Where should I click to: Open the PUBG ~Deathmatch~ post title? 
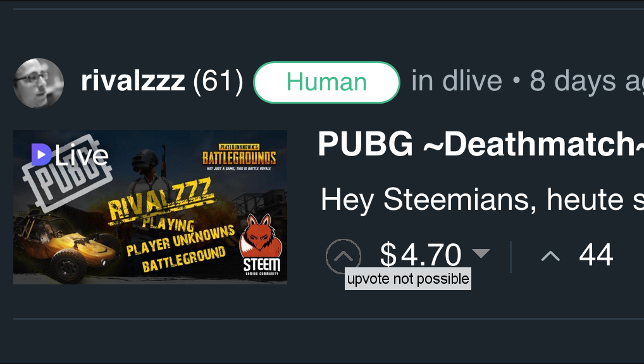point(481,144)
